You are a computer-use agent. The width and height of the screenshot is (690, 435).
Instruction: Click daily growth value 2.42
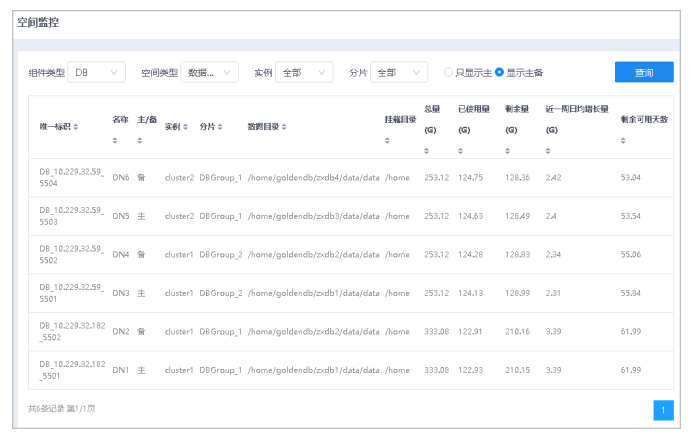(x=553, y=178)
